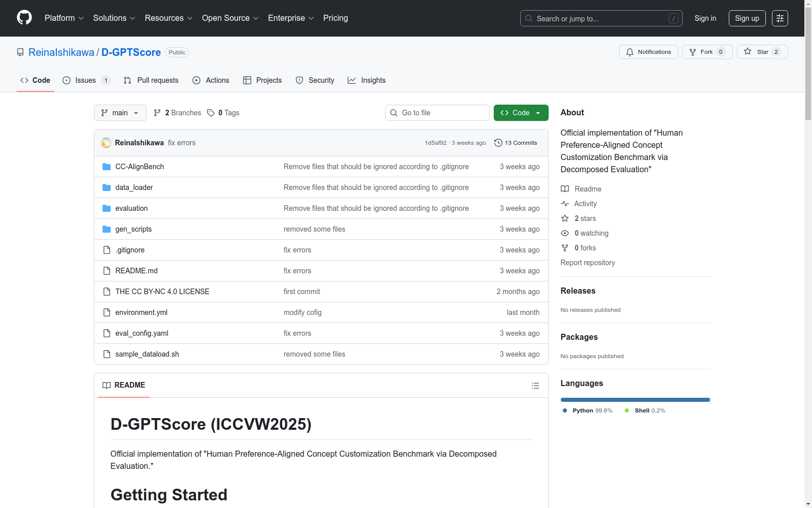Expand the Solutions menu
812x508 pixels.
pos(114,18)
